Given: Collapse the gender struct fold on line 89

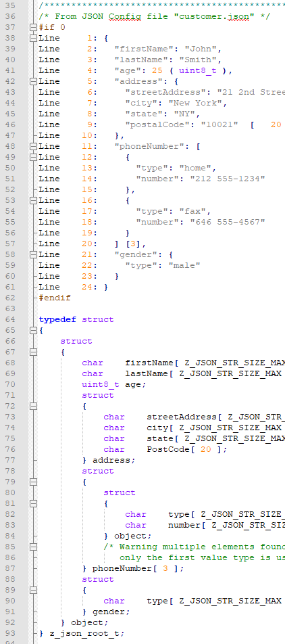Looking at the screenshot, I should [33, 590].
